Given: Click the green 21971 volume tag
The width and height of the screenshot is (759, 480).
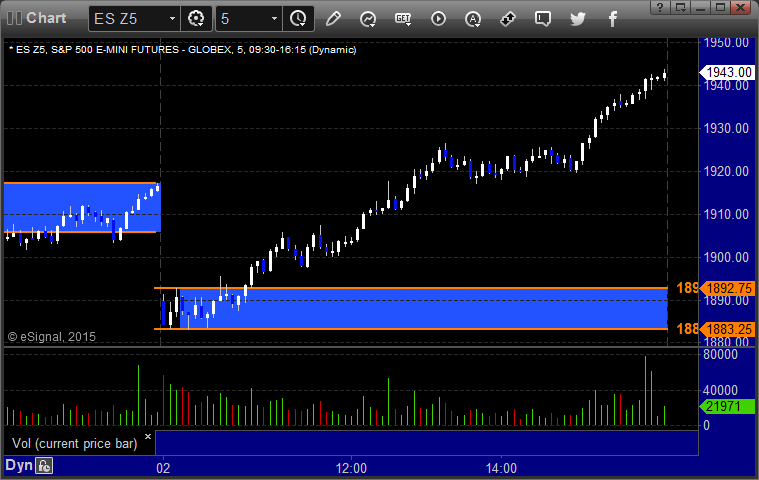Looking at the screenshot, I should pyautogui.click(x=728, y=406).
